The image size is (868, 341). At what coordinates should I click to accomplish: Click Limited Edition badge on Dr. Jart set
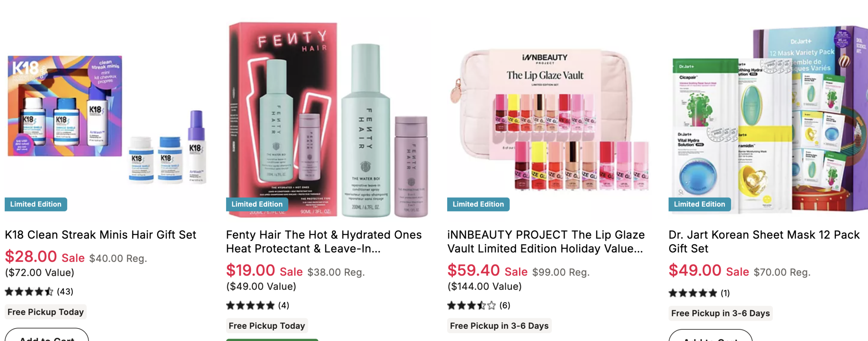(x=699, y=204)
